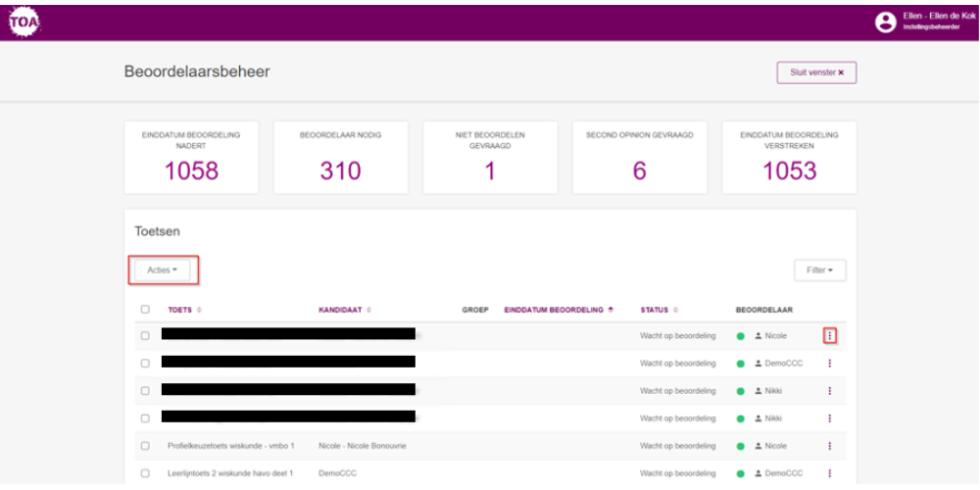The image size is (980, 490).
Task: Click green status dot in Leerlijntoets row
Action: [741, 473]
